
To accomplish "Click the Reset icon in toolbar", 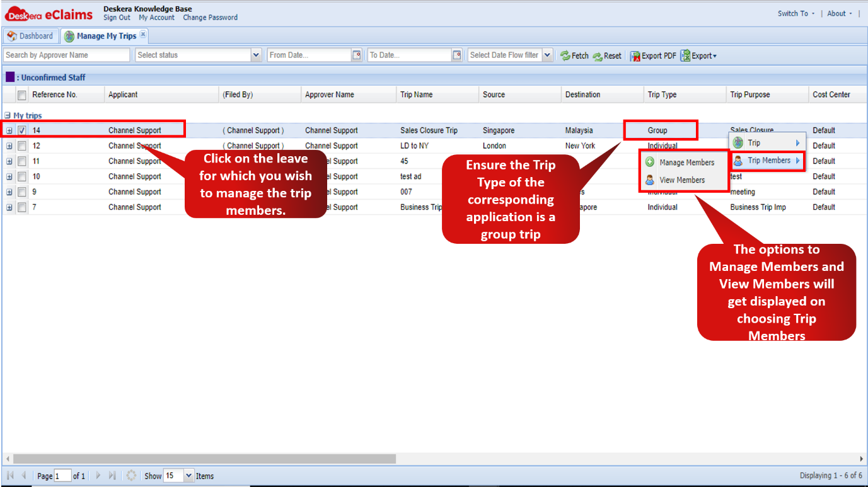I will click(x=597, y=56).
